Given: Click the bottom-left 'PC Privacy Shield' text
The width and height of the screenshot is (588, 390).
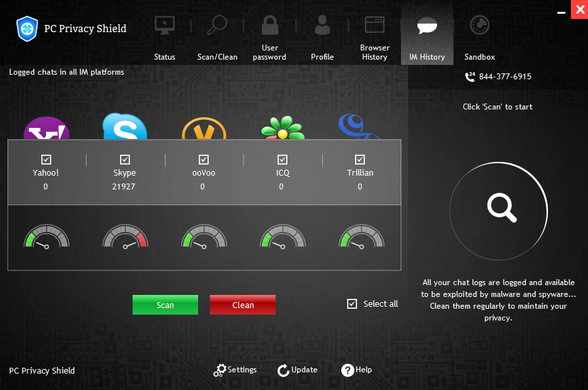Looking at the screenshot, I should (42, 370).
